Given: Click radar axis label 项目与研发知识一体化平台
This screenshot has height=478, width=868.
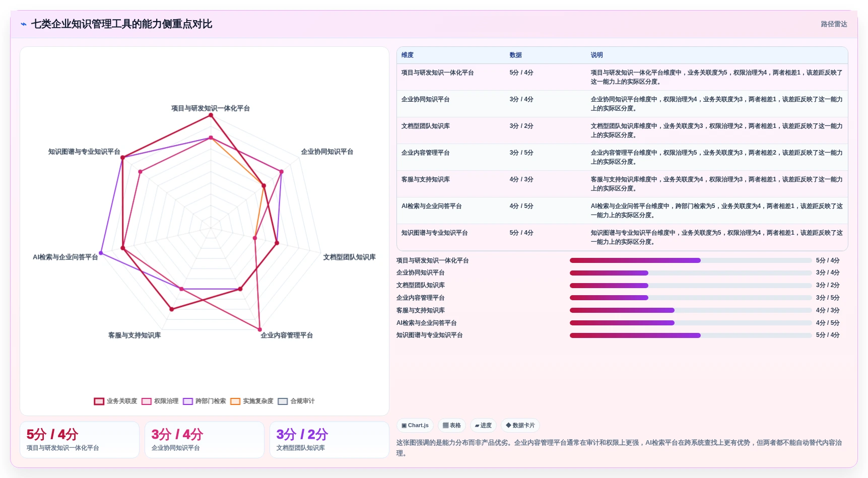Looking at the screenshot, I should click(211, 108).
